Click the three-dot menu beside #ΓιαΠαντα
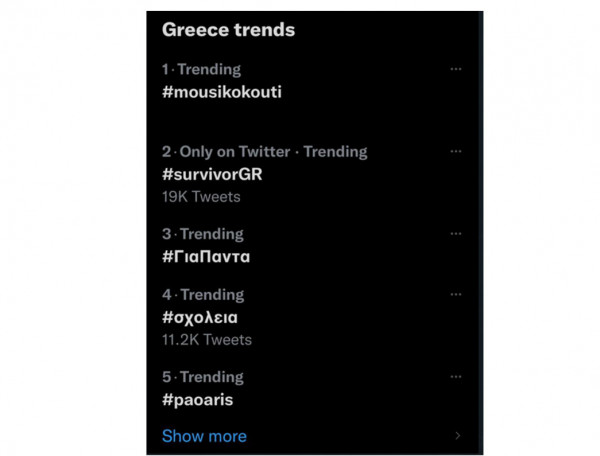The height and width of the screenshot is (456, 600). tap(456, 233)
